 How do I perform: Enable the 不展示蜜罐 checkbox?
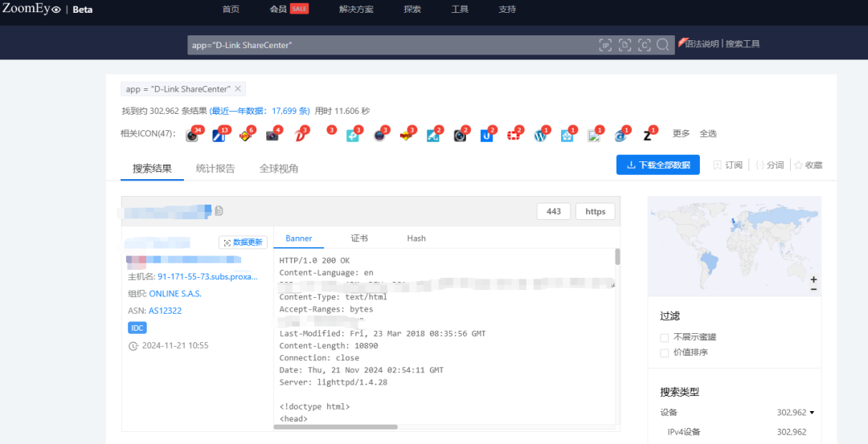point(665,337)
